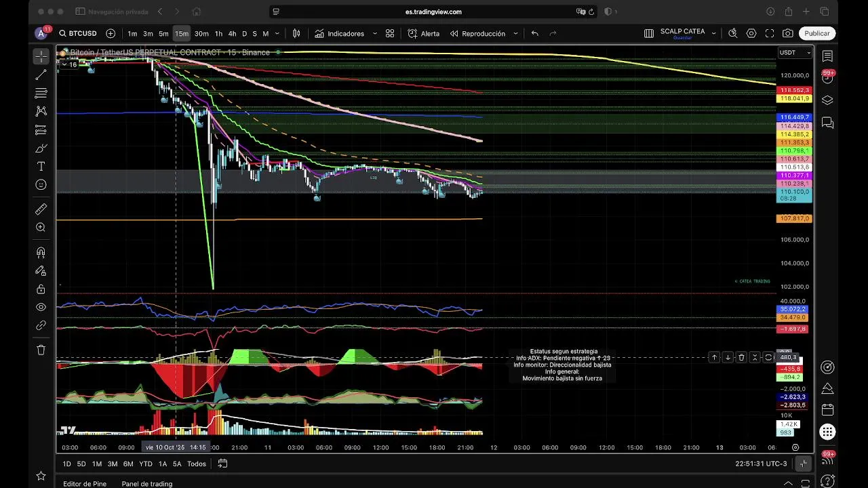This screenshot has width=868, height=488.
Task: Select the trend line drawing tool
Action: (x=41, y=75)
